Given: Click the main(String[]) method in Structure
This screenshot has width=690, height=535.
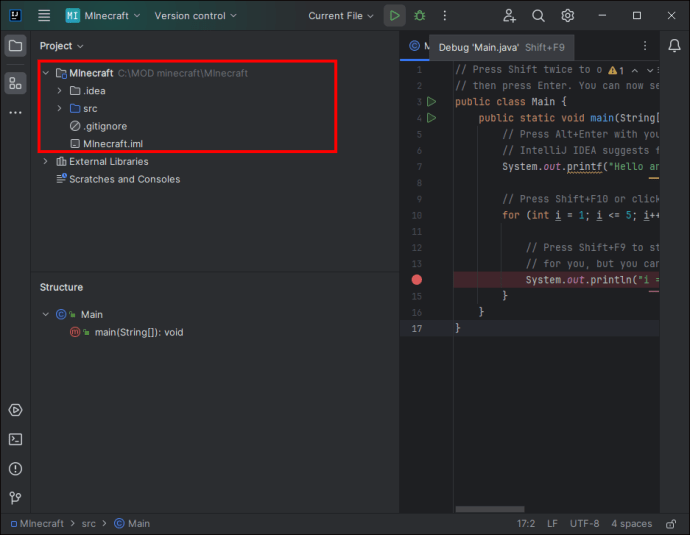Looking at the screenshot, I should [138, 332].
